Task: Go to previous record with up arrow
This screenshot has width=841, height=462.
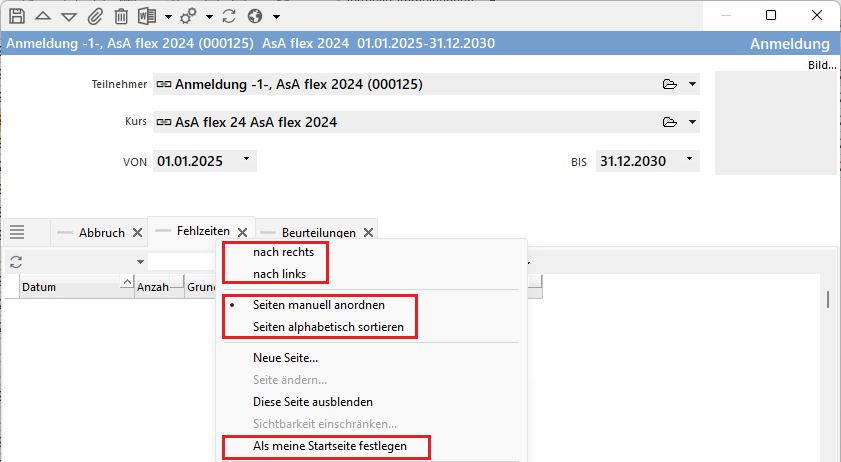Action: point(43,16)
